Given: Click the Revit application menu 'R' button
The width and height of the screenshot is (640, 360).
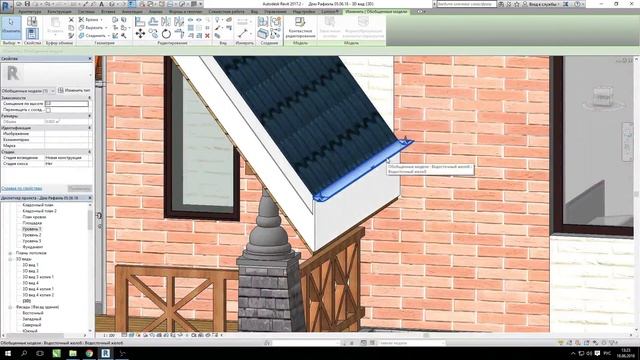Looking at the screenshot, I should point(6,6).
